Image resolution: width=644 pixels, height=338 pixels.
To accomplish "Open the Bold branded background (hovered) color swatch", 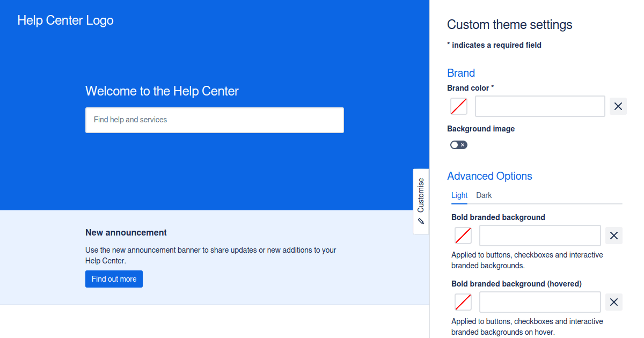I will click(x=463, y=302).
